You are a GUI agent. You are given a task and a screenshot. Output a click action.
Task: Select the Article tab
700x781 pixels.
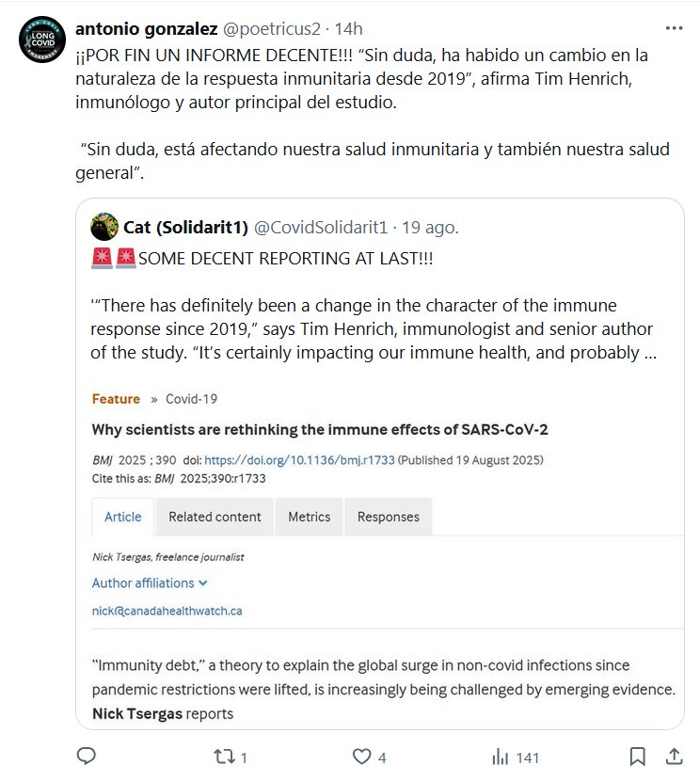pyautogui.click(x=123, y=517)
